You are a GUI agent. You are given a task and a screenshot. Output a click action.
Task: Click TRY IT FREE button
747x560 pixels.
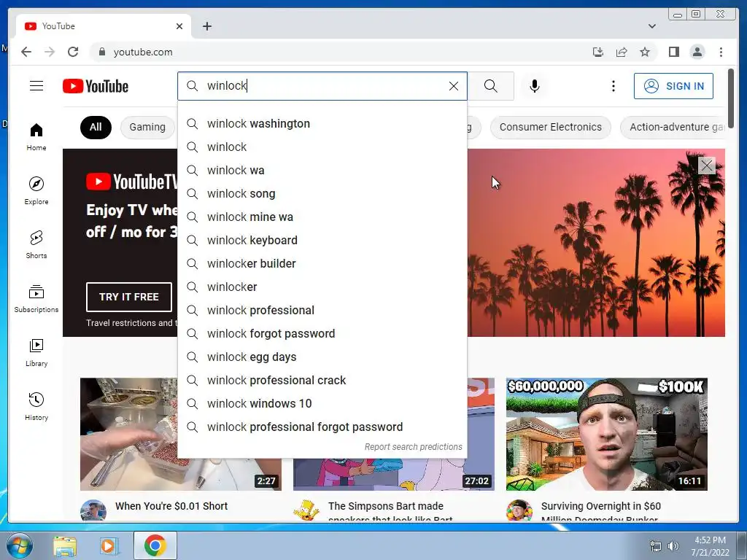tap(128, 297)
